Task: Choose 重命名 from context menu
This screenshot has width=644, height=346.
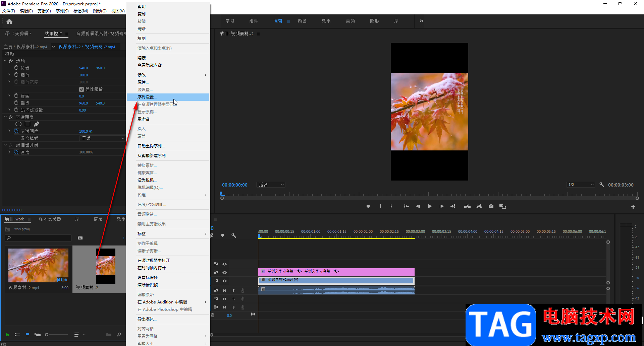Action: (168, 119)
